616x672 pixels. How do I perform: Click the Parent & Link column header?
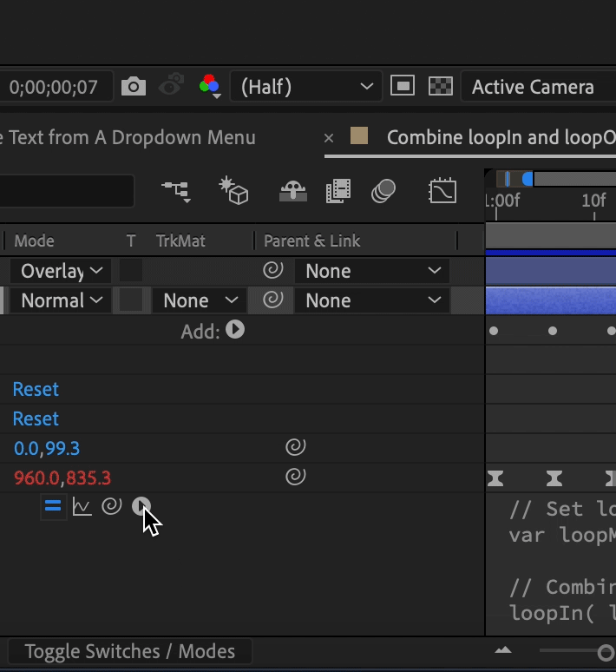[x=311, y=240]
